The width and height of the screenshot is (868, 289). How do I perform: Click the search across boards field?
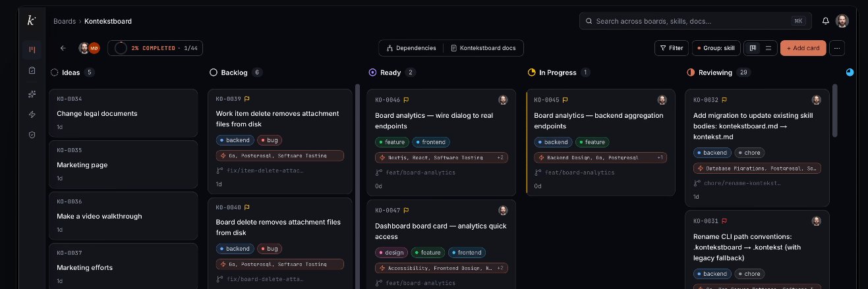pyautogui.click(x=696, y=21)
